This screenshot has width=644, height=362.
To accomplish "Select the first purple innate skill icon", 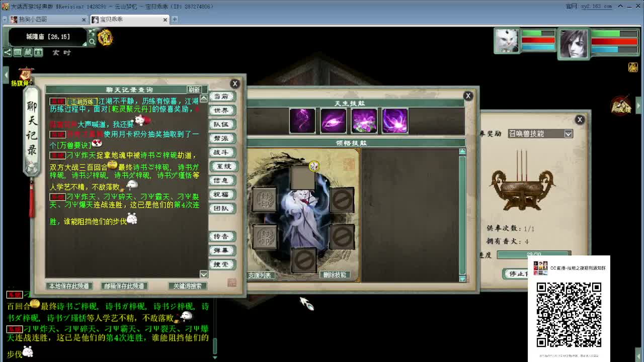I will pyautogui.click(x=302, y=121).
